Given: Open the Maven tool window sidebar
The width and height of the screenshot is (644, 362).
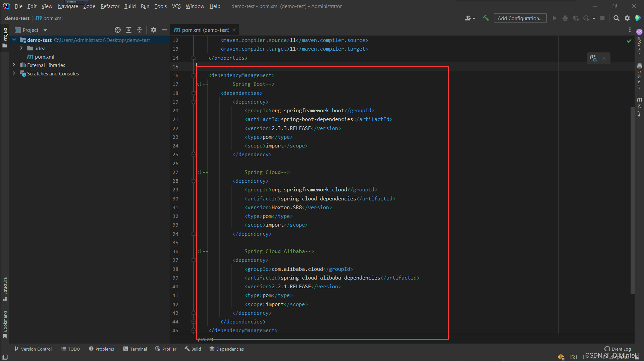Looking at the screenshot, I should coord(639,107).
